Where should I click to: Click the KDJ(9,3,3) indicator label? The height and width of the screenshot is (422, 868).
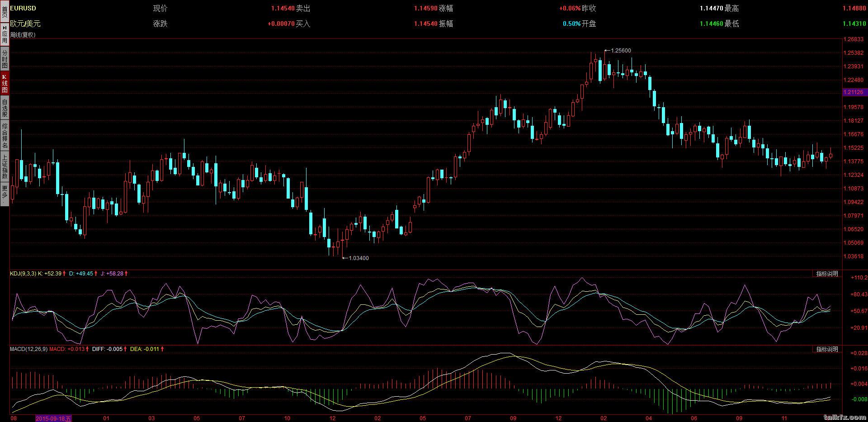(x=23, y=274)
